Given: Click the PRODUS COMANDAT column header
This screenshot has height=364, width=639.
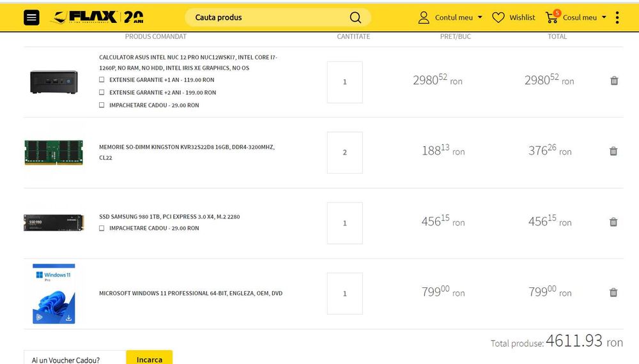Looking at the screenshot, I should (x=156, y=36).
